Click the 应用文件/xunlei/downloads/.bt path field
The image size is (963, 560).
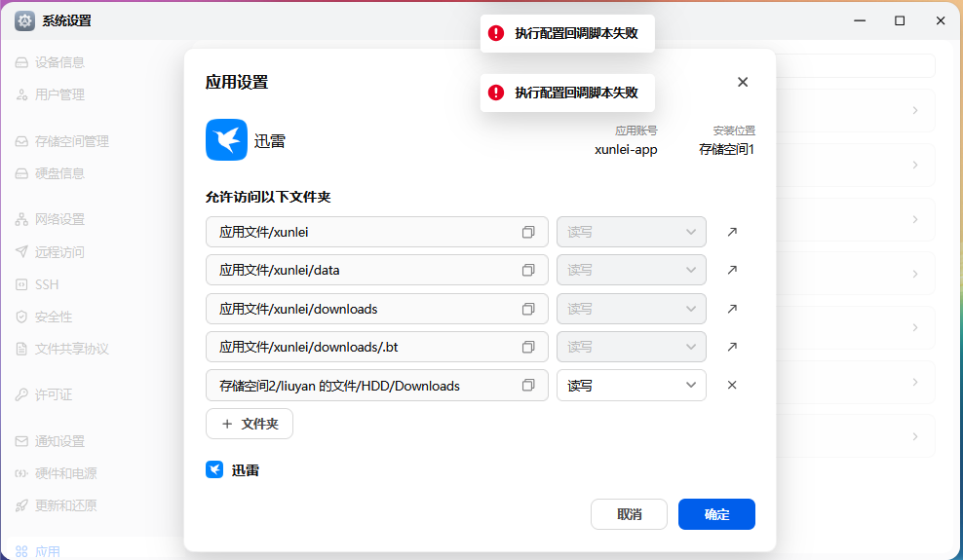coord(377,347)
